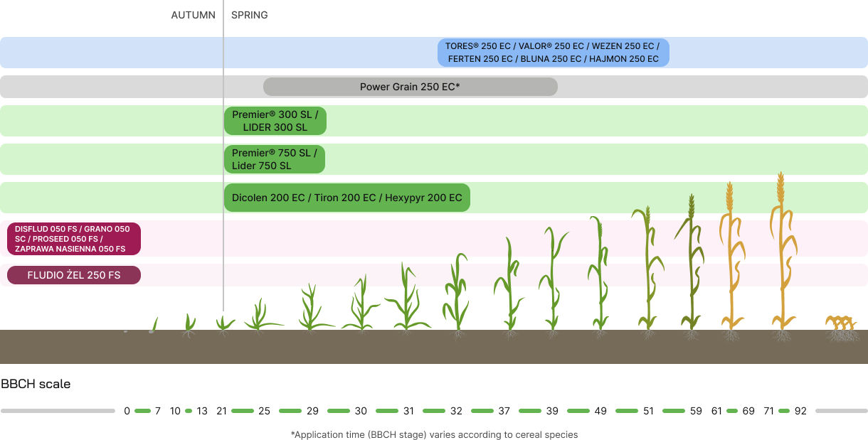Viewport: 868px width, 440px height.
Task: Select the SPRING season label
Action: pyautogui.click(x=250, y=15)
